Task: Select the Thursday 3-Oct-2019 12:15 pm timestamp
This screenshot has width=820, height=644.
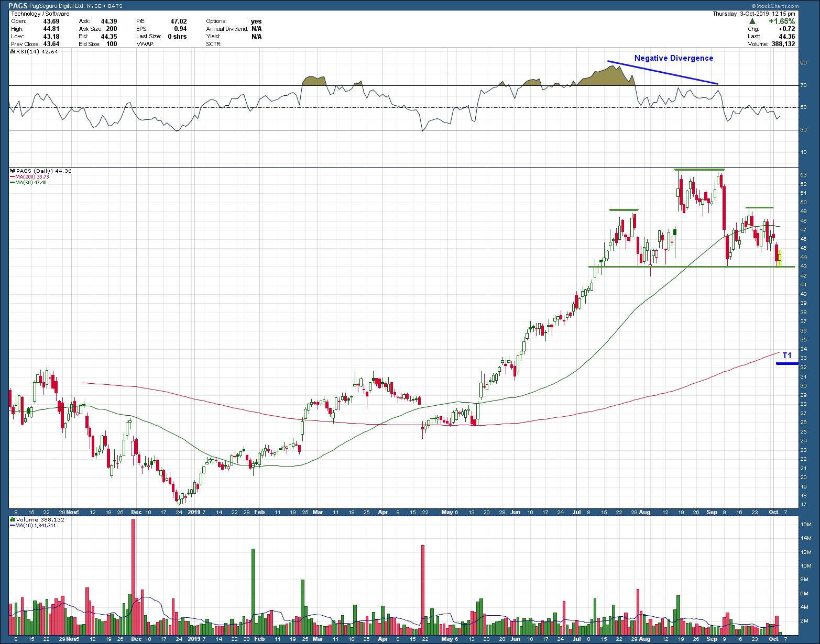Action: tap(753, 14)
